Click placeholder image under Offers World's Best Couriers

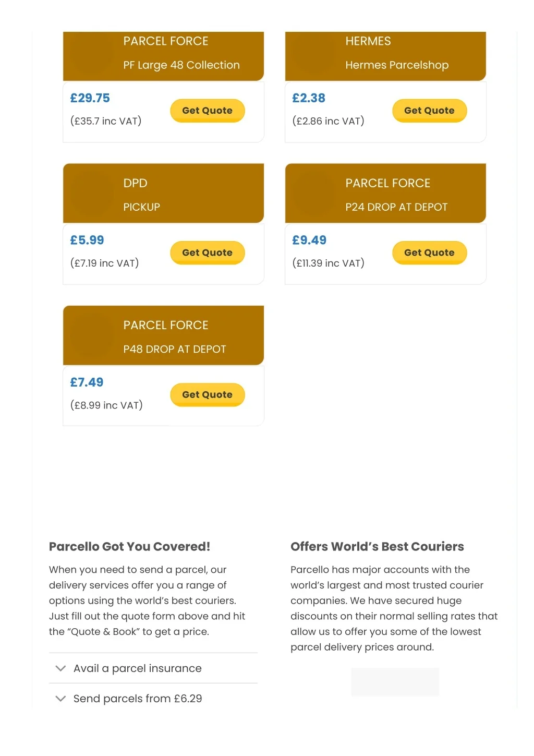tap(395, 682)
